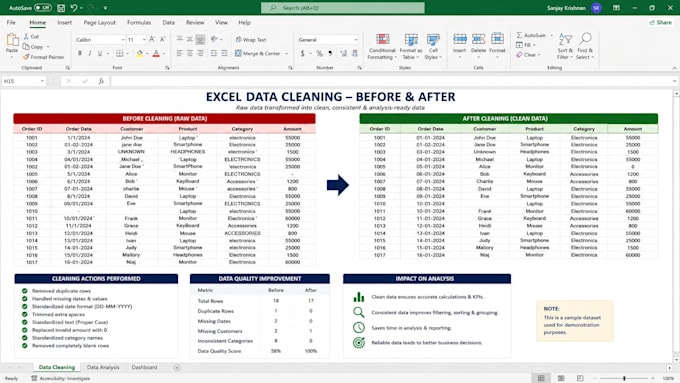Open the File menu

[11, 23]
